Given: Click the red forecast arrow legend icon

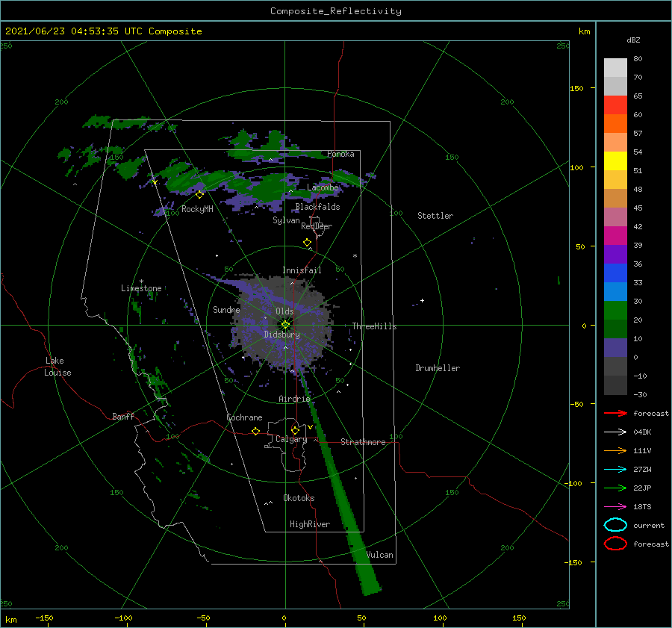Looking at the screenshot, I should pos(615,413).
